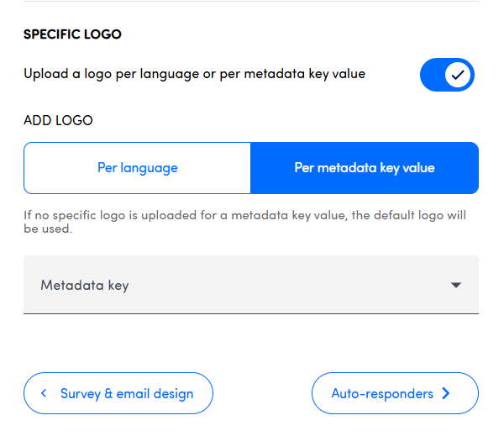Click the ADD LOGO label
504x431 pixels.
click(58, 120)
